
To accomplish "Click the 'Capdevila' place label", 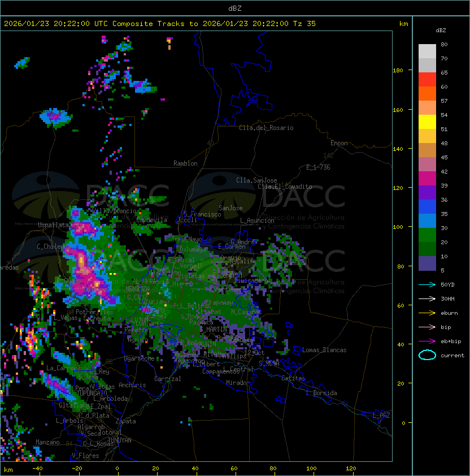I will tap(152, 220).
